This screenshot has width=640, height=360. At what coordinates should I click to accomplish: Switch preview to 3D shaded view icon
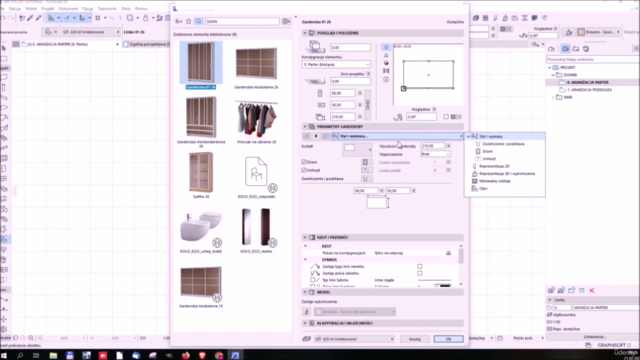pos(386,63)
